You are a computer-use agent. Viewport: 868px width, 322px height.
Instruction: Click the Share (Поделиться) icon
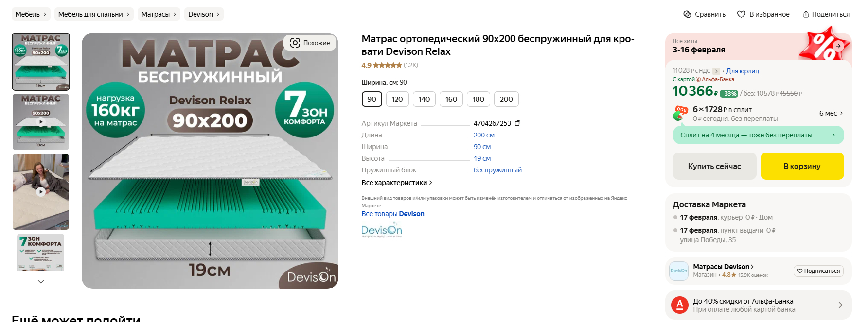tap(806, 14)
